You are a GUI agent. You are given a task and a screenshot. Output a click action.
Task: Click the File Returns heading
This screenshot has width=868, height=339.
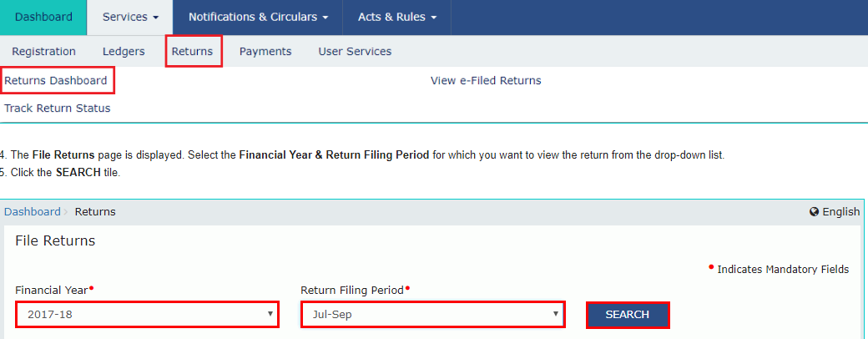pos(55,241)
